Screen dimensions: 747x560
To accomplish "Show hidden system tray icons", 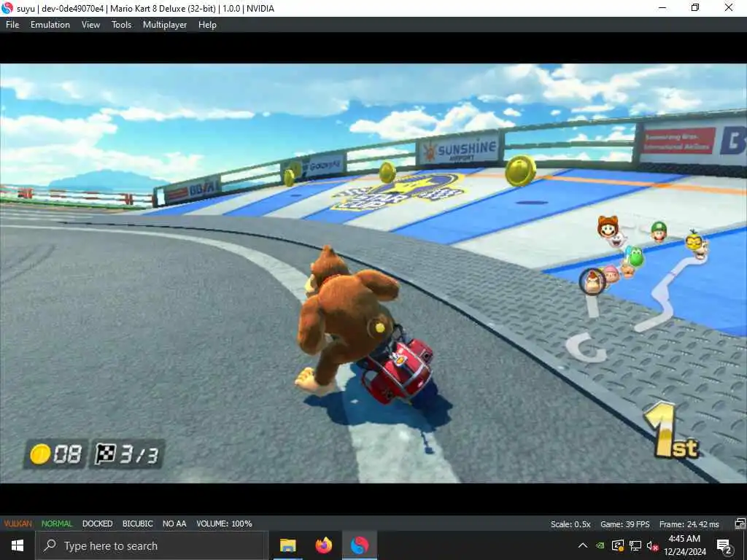I will pyautogui.click(x=583, y=545).
